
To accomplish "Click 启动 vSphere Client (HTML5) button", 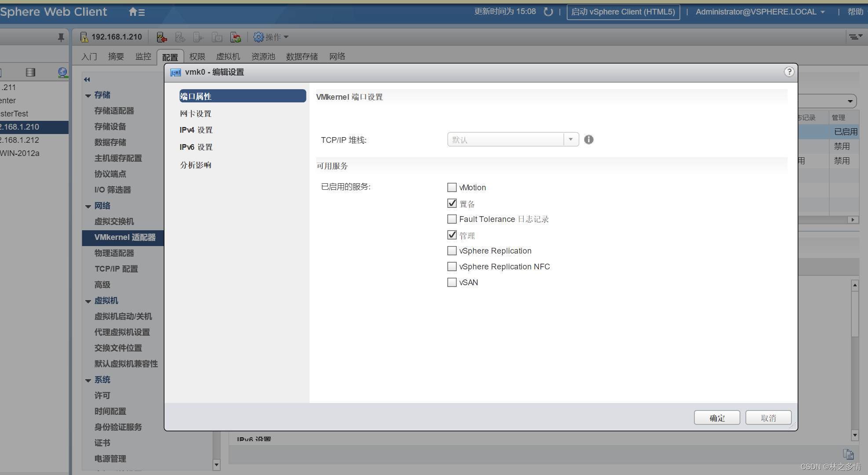I will tap(623, 12).
